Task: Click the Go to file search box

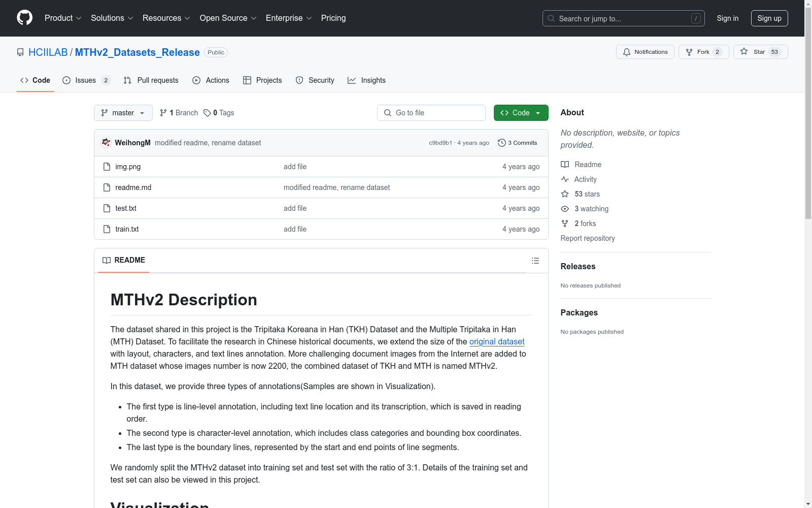Action: (x=431, y=113)
